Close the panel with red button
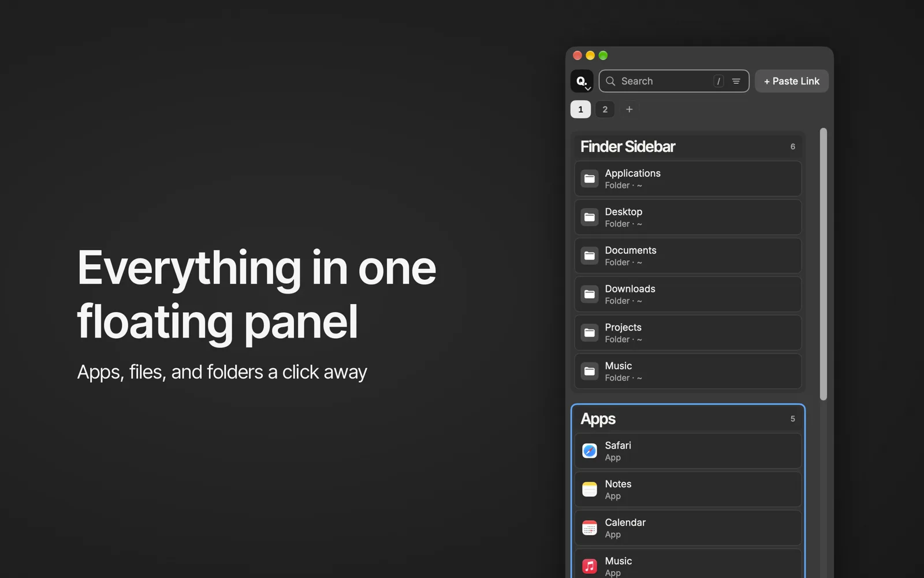924x578 pixels. tap(577, 55)
